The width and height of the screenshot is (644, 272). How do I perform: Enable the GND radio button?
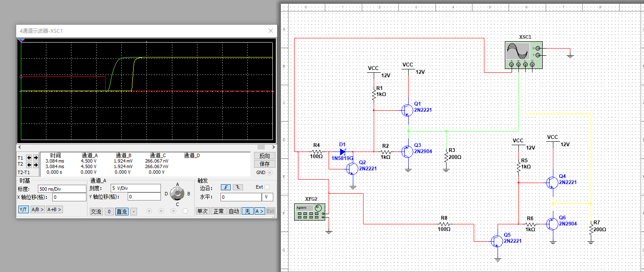(x=269, y=172)
